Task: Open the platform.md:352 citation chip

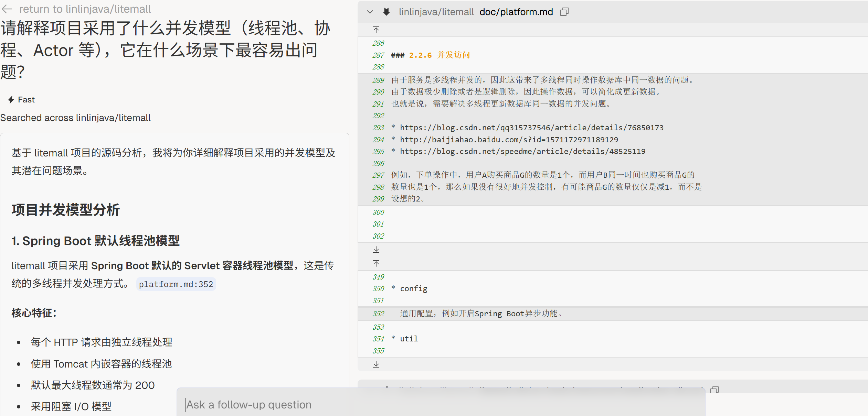Action: click(176, 284)
